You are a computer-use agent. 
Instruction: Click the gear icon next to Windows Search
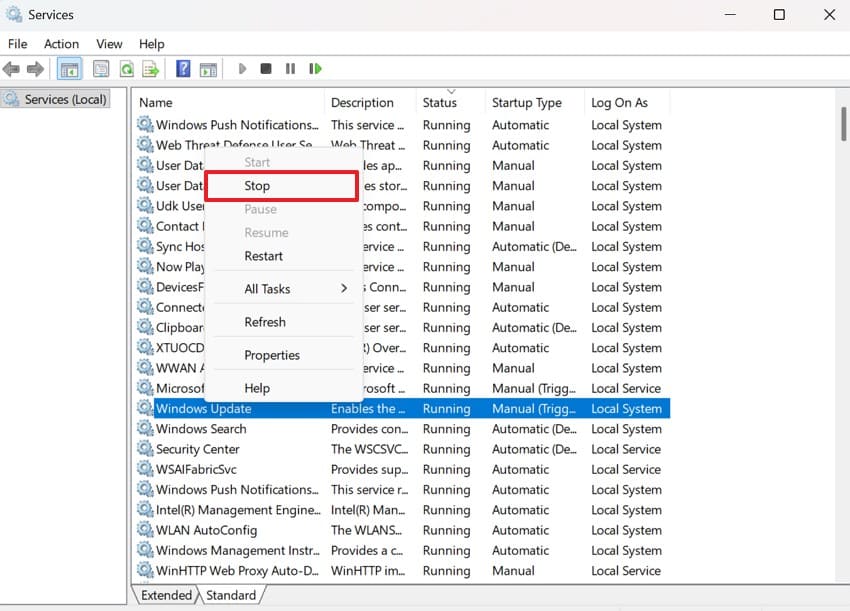tap(145, 428)
